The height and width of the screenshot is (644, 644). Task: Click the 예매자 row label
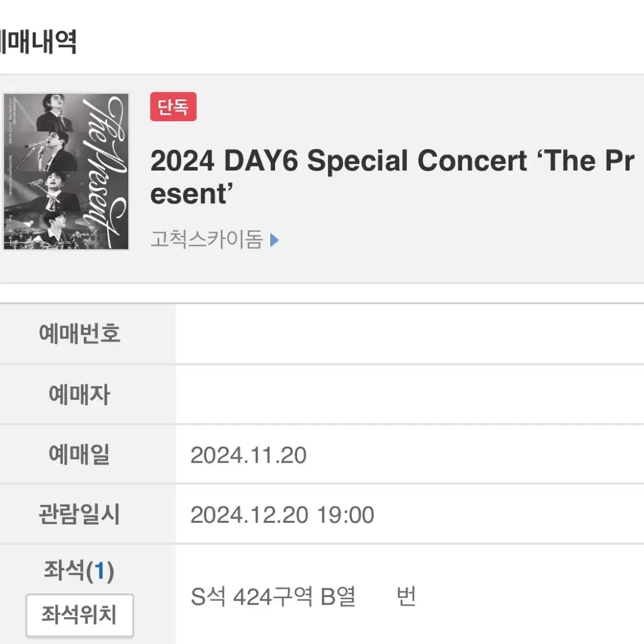[x=80, y=394]
